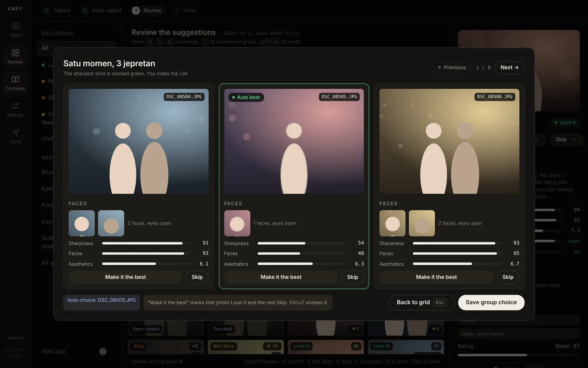Open the Start section in the sidebar

[15, 30]
